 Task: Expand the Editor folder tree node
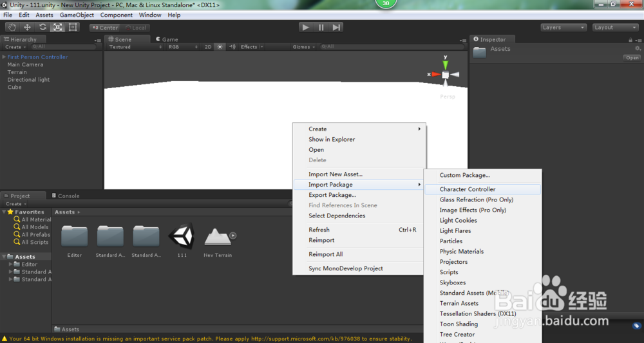(11, 264)
